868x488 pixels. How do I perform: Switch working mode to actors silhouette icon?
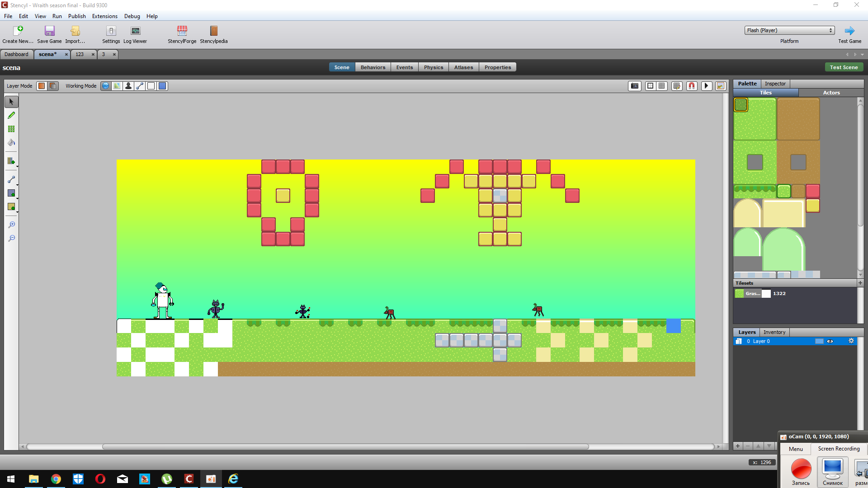[x=128, y=86]
